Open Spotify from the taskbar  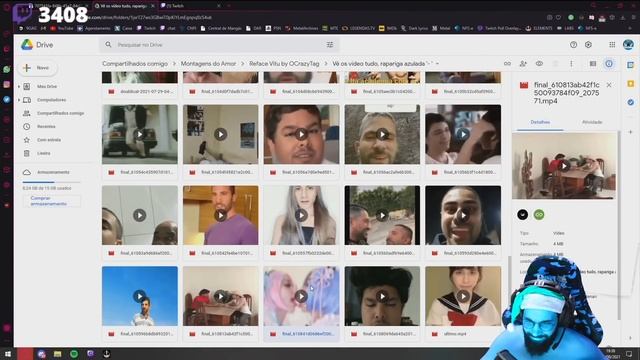(74, 354)
